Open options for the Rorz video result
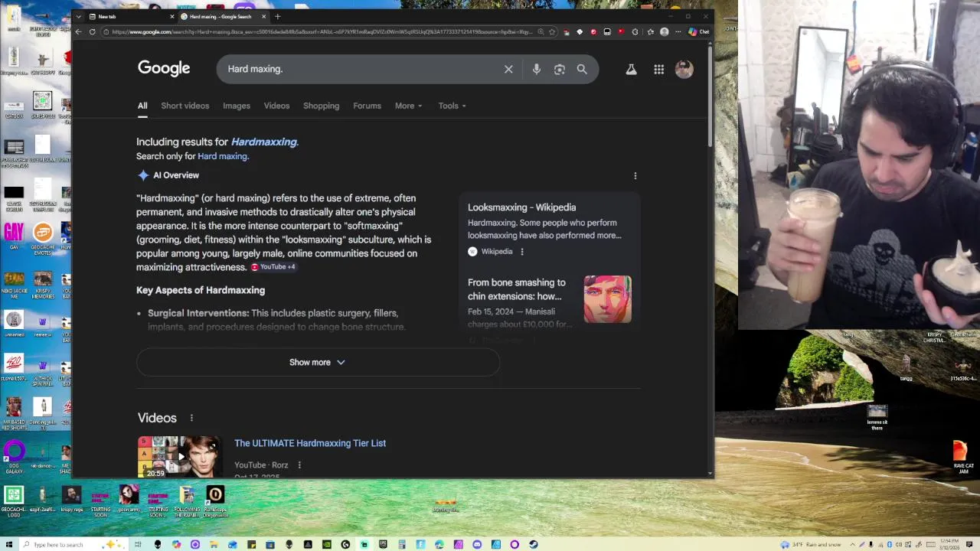The height and width of the screenshot is (551, 980). [x=299, y=465]
